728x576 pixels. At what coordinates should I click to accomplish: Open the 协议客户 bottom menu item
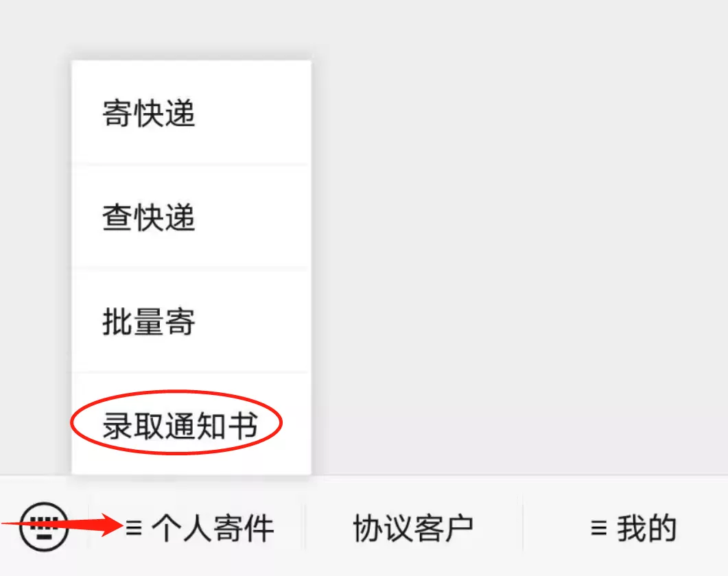pyautogui.click(x=413, y=528)
